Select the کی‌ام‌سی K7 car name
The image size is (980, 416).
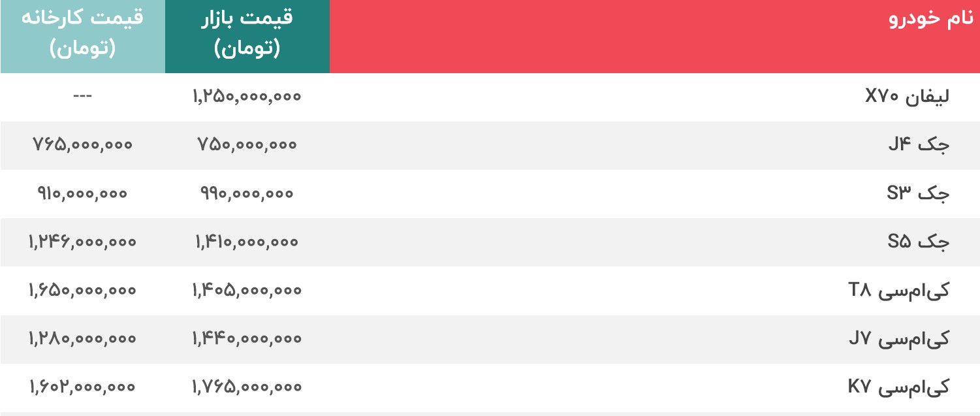[x=898, y=387]
